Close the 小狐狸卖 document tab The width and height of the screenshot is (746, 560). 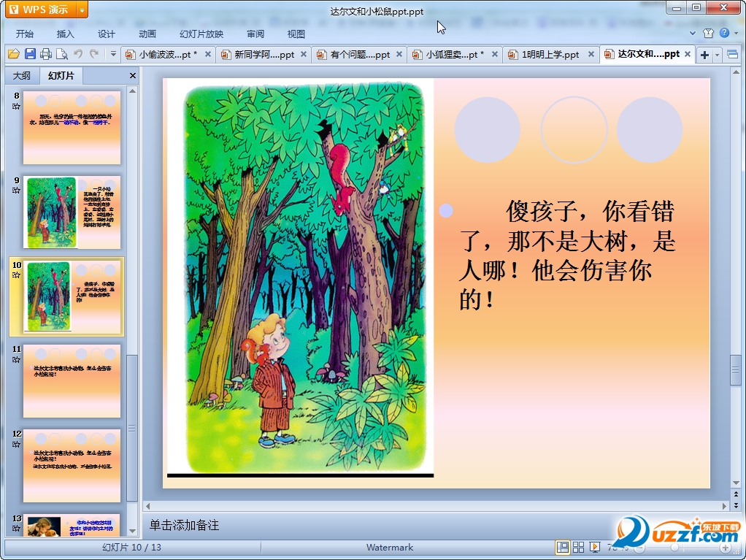point(495,54)
